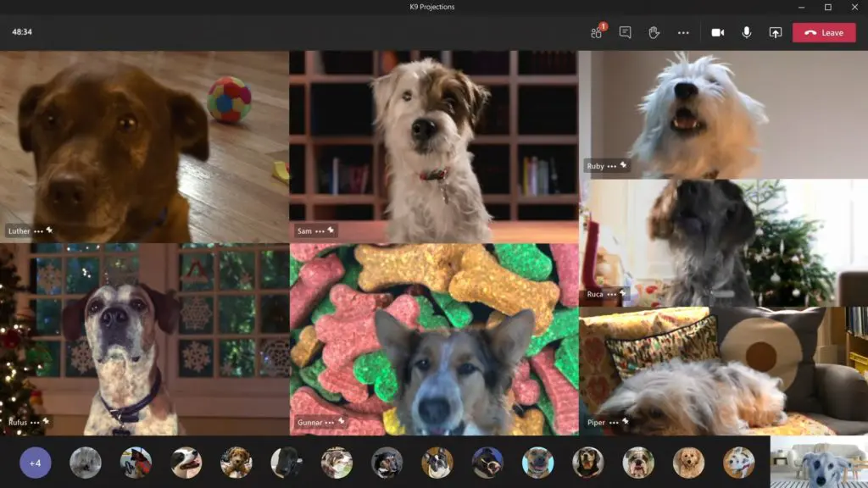The image size is (868, 488).
Task: Minimize the K9 Projections window
Action: click(x=801, y=7)
